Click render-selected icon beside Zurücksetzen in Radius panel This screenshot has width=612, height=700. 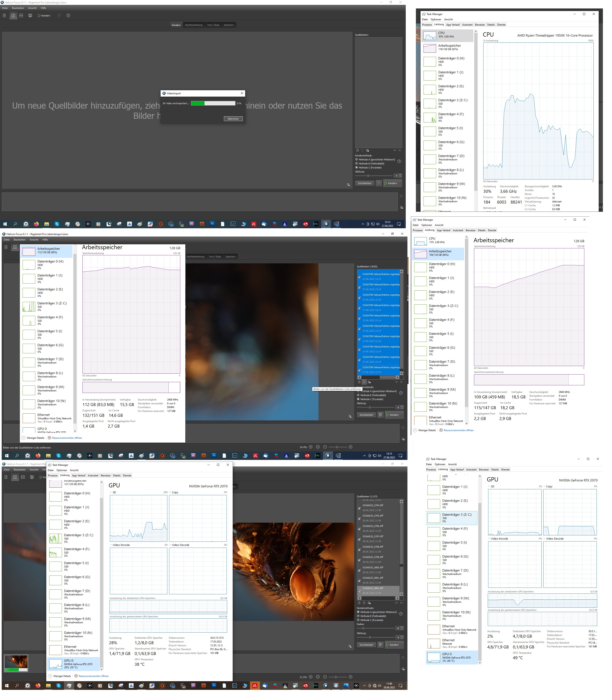pyautogui.click(x=380, y=645)
